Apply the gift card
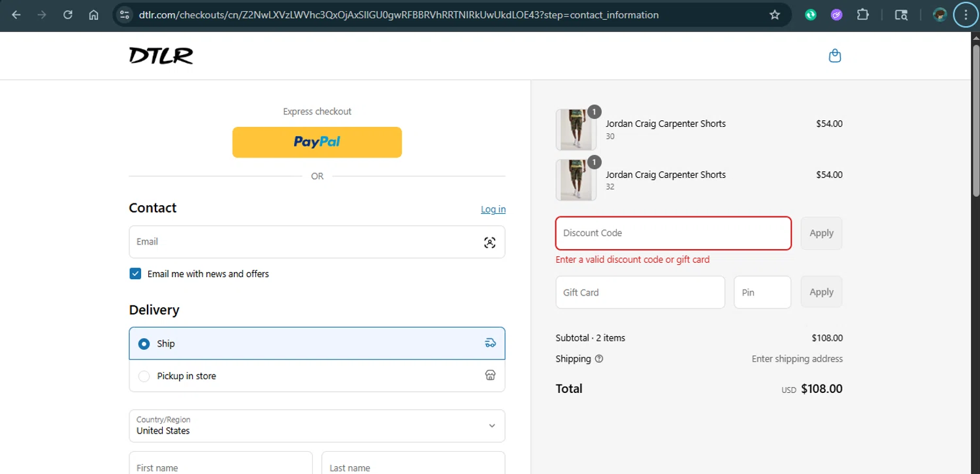 (x=821, y=292)
